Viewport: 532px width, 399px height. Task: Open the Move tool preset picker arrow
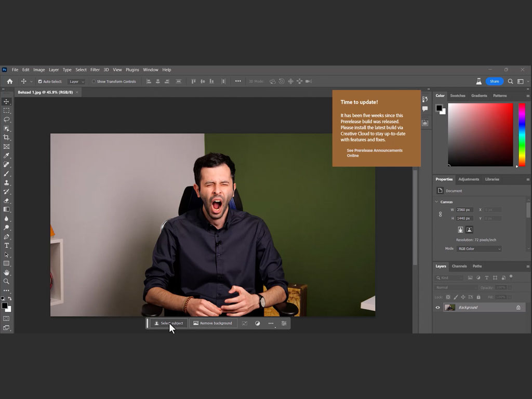(31, 82)
